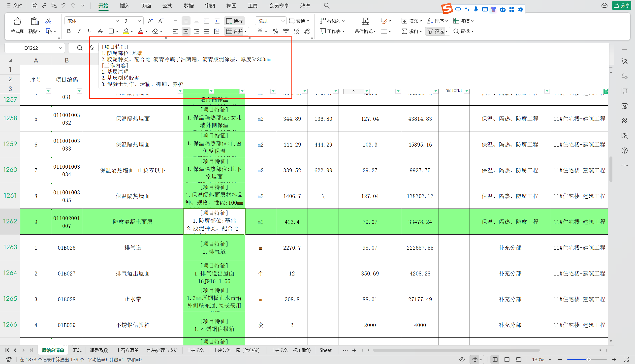Open filter dropdown on 项目编码 column
This screenshot has width=635, height=364.
click(79, 91)
